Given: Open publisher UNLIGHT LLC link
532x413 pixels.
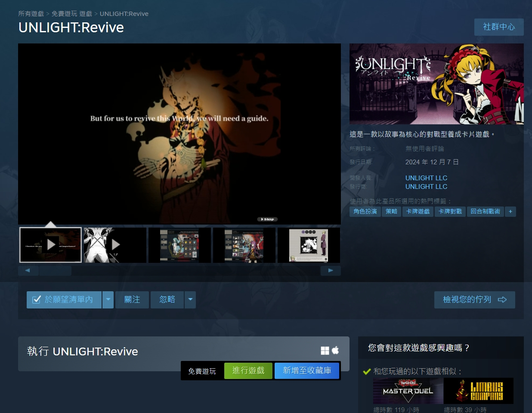Looking at the screenshot, I should (x=426, y=186).
